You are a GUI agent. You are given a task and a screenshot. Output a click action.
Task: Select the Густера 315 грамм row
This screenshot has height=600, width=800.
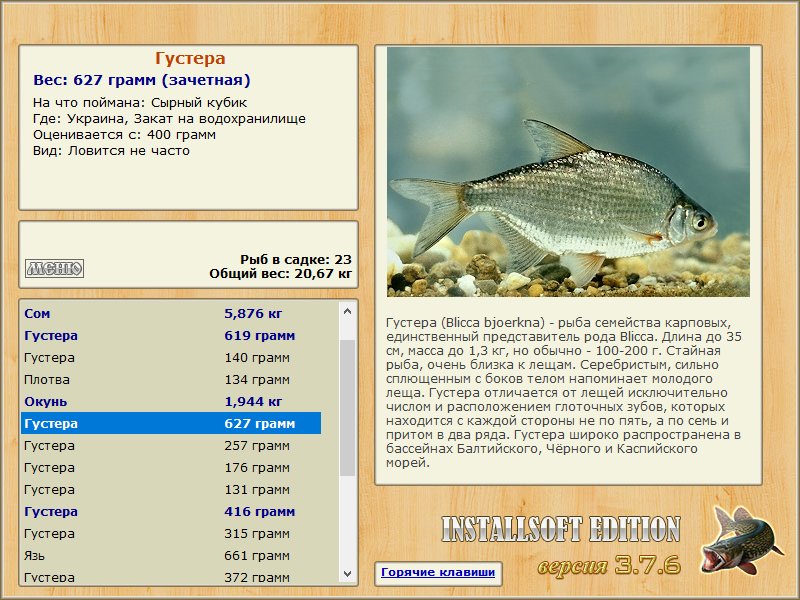171,533
